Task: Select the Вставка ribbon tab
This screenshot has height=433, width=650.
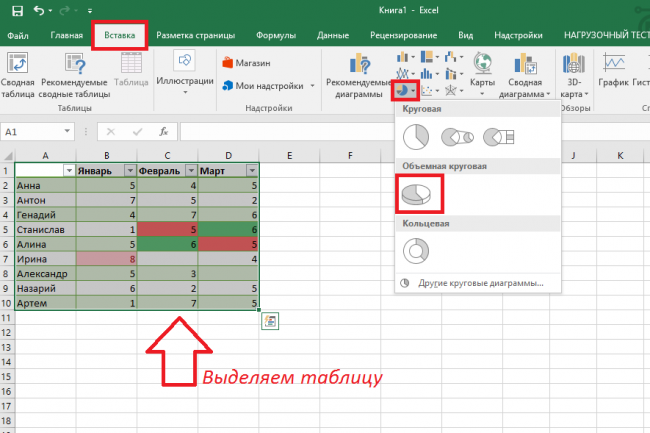Action: (x=119, y=35)
